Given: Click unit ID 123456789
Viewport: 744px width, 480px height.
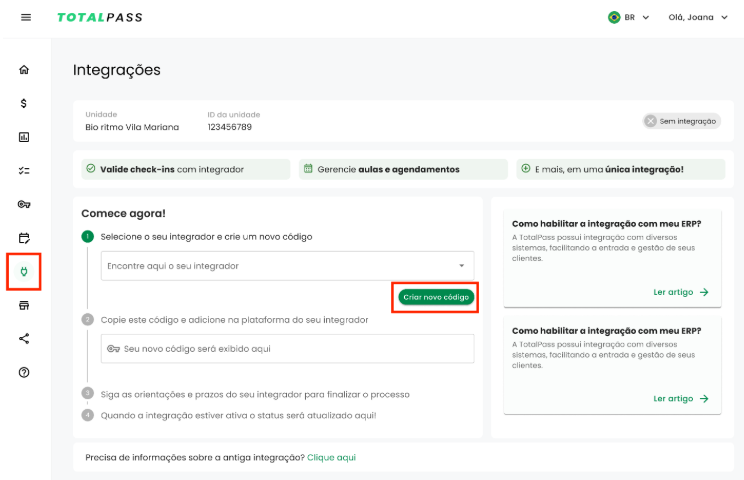Looking at the screenshot, I should click(229, 127).
